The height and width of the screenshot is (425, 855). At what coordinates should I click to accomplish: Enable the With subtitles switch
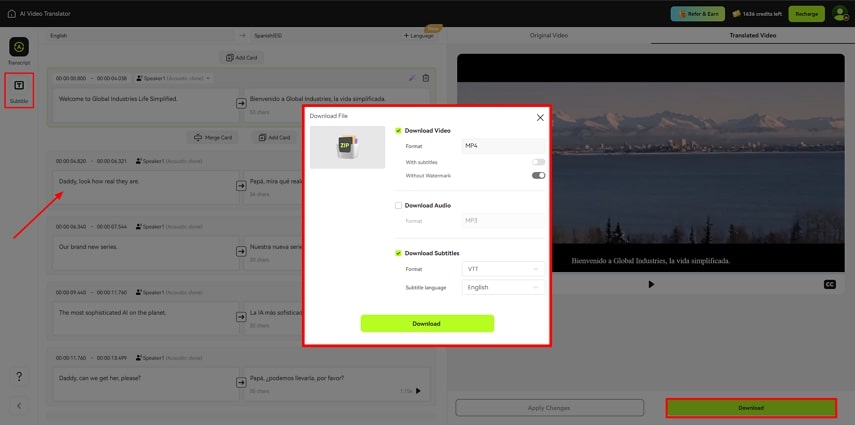tap(538, 162)
